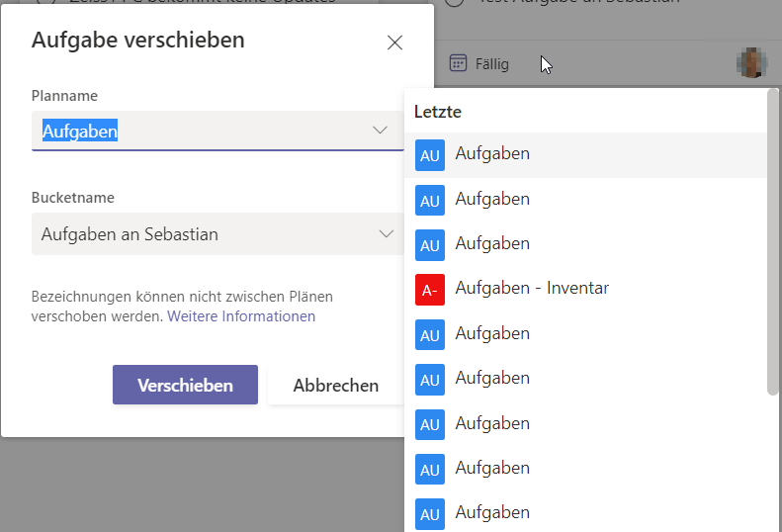The image size is (782, 532).
Task: Open the Weitere Informationen link
Action: [x=241, y=316]
